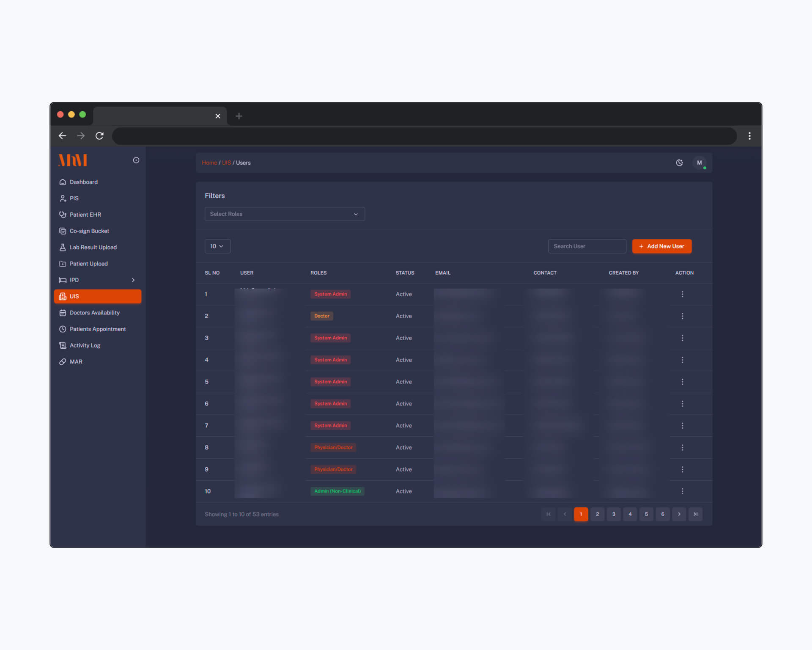Go to page 3 in pagination
This screenshot has height=650, width=812.
(614, 514)
